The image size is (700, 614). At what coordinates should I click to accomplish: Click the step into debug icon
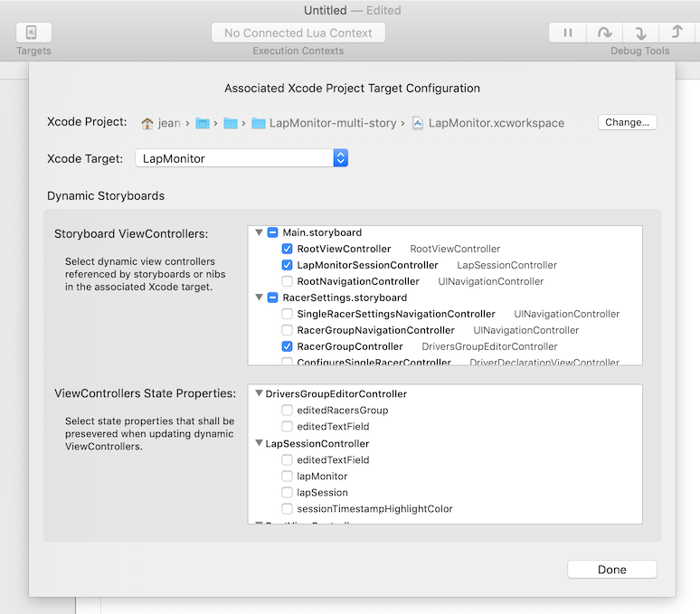coord(640,33)
